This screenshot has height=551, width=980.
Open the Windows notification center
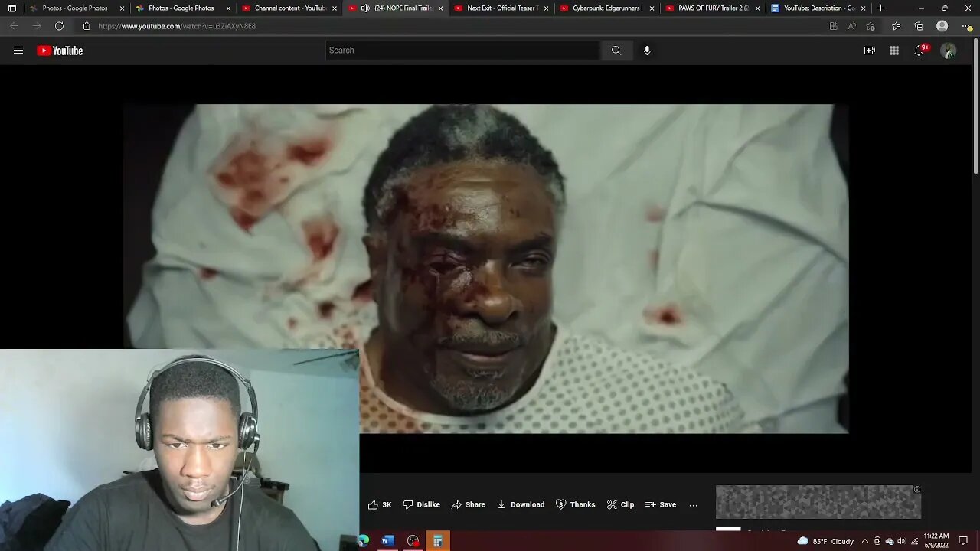pyautogui.click(x=963, y=541)
